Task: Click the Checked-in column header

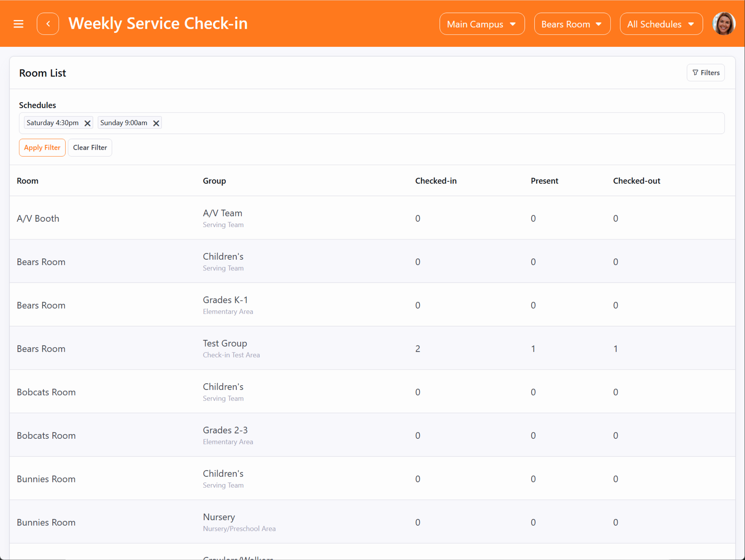Action: (x=435, y=181)
